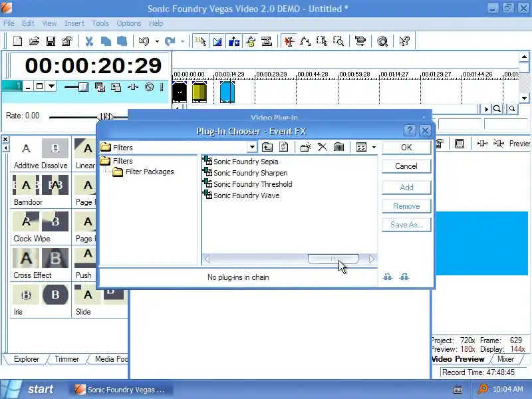Move plug-in left in the chain

pos(388,277)
